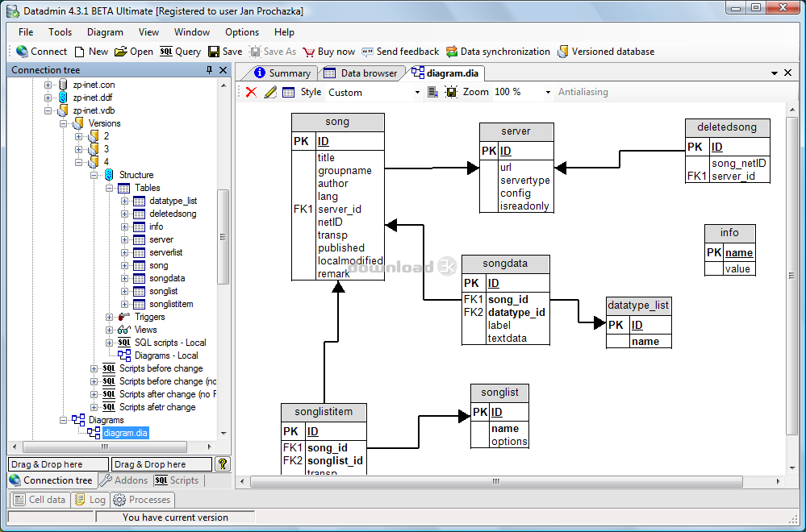Select Scripts afetr change tree item
The height and width of the screenshot is (532, 806).
pos(157,407)
